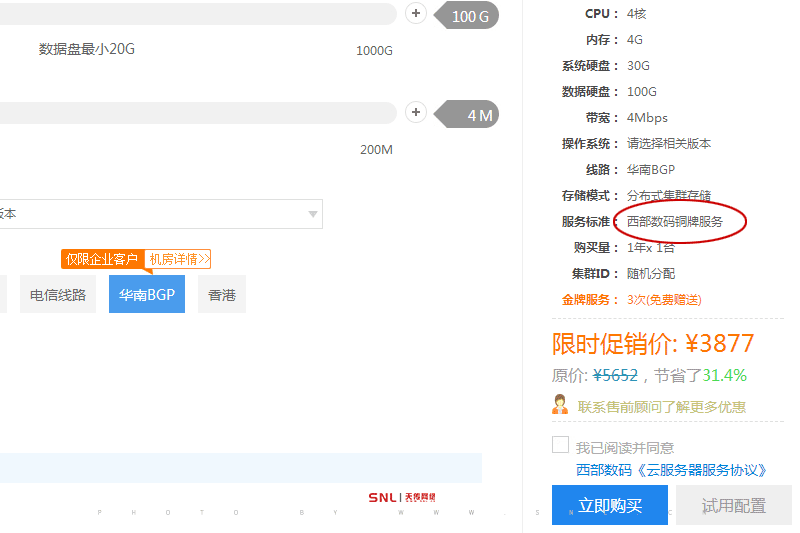Click 联系售前顾问了解更多优惠 link
800x533 pixels.
[661, 407]
